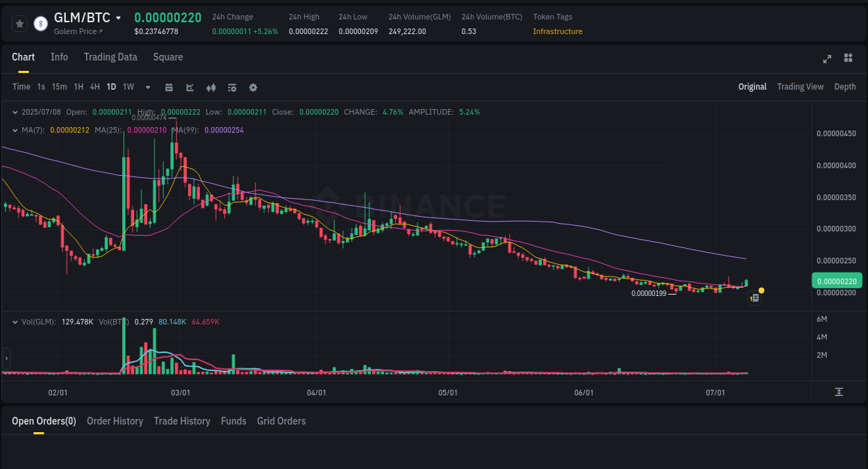The height and width of the screenshot is (469, 868).
Task: Open the Order History tab
Action: pyautogui.click(x=115, y=421)
